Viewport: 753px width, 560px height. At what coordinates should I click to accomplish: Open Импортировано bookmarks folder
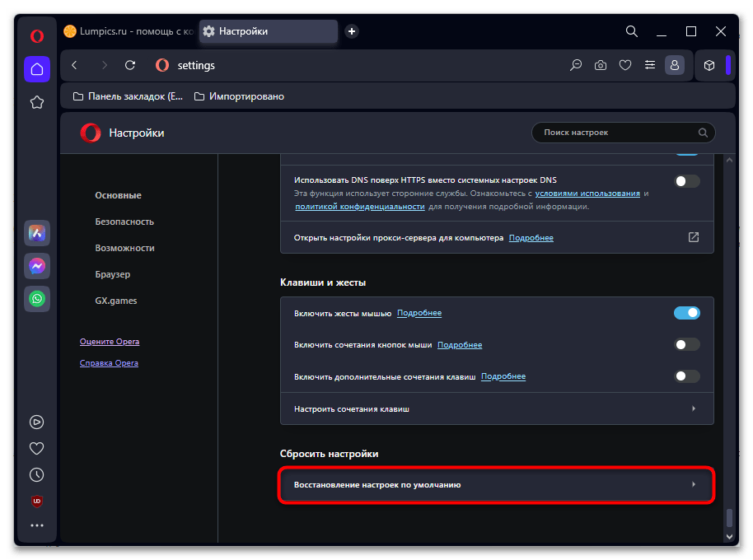239,96
